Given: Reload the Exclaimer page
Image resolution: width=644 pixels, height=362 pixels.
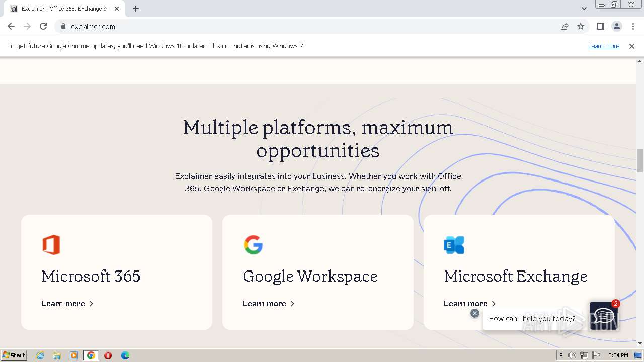Looking at the screenshot, I should pyautogui.click(x=43, y=26).
